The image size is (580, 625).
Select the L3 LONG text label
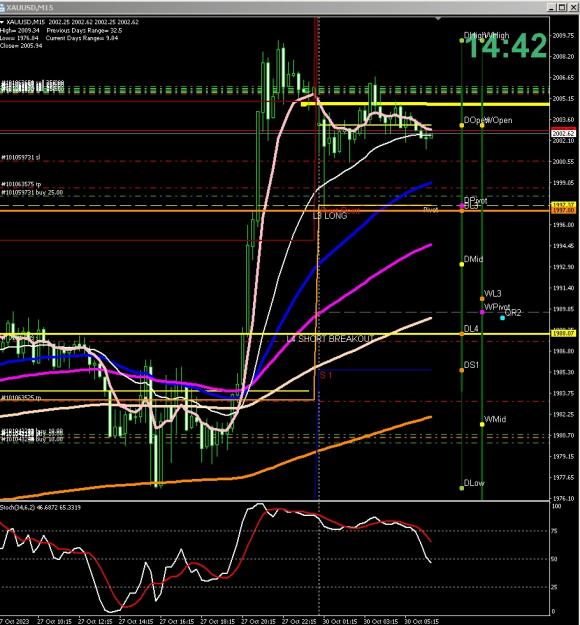(x=330, y=216)
